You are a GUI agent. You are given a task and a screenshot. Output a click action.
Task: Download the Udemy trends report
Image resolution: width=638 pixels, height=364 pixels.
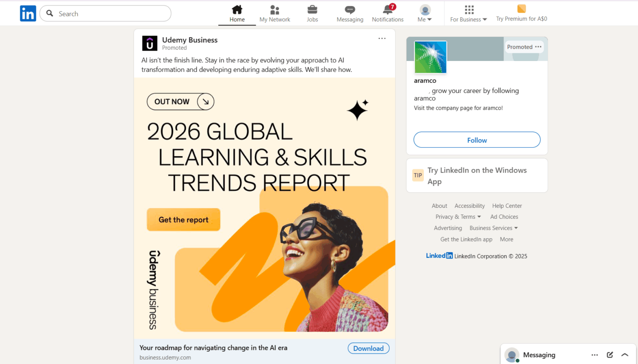click(368, 348)
